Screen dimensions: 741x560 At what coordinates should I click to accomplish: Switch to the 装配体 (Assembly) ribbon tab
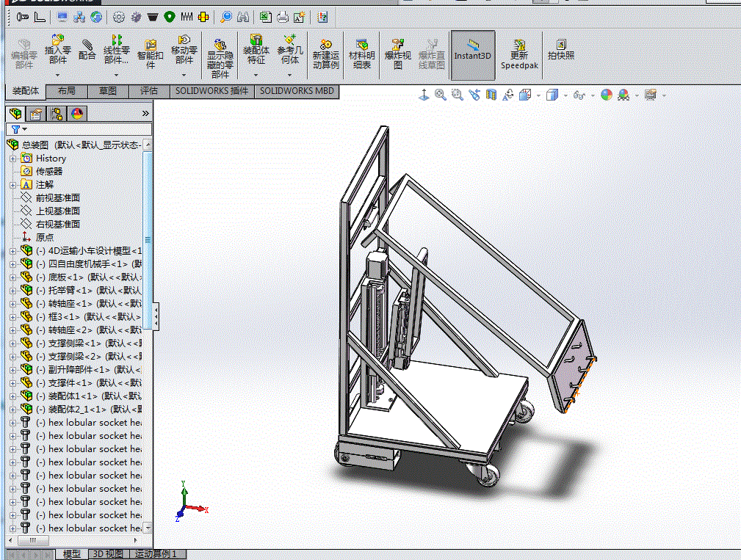tap(26, 91)
